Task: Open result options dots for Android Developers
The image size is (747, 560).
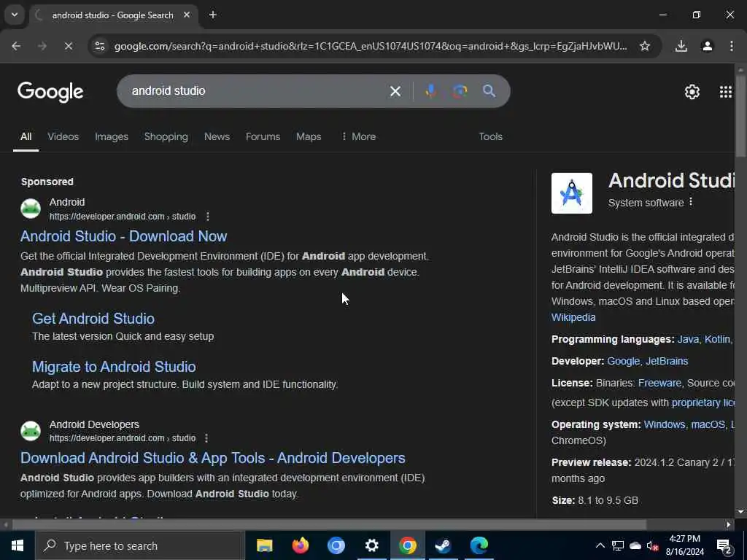Action: [x=206, y=438]
